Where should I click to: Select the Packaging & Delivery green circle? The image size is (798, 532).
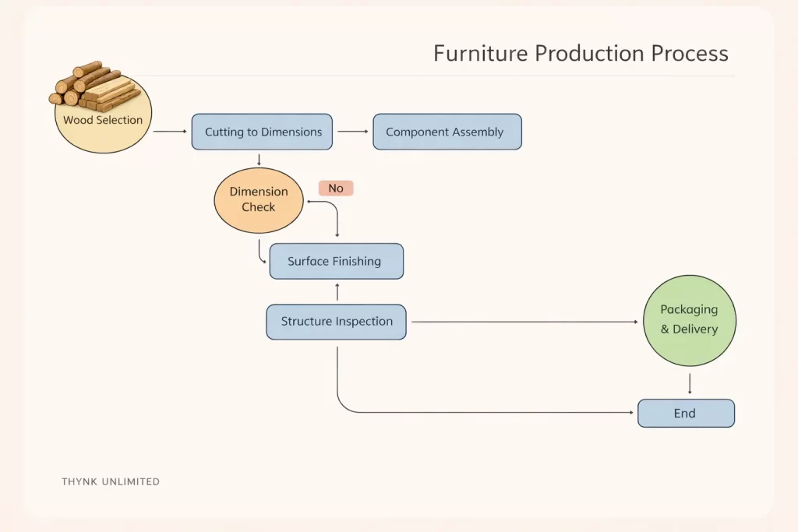coord(690,319)
